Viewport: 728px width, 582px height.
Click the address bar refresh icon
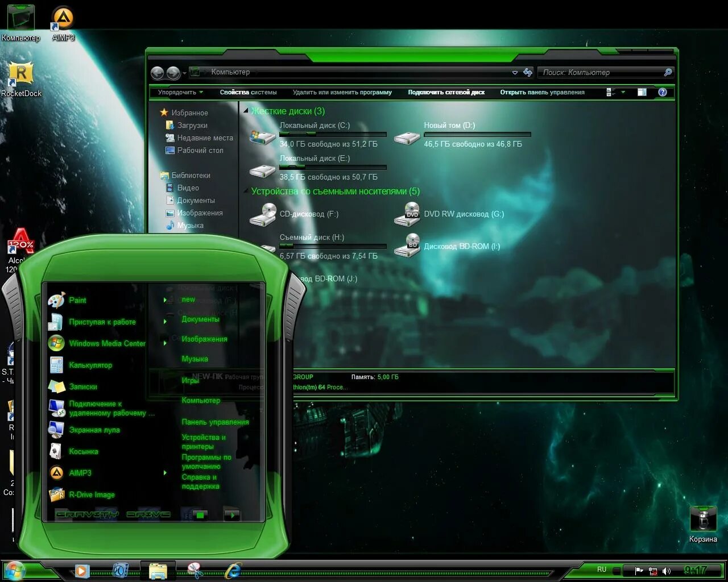528,73
